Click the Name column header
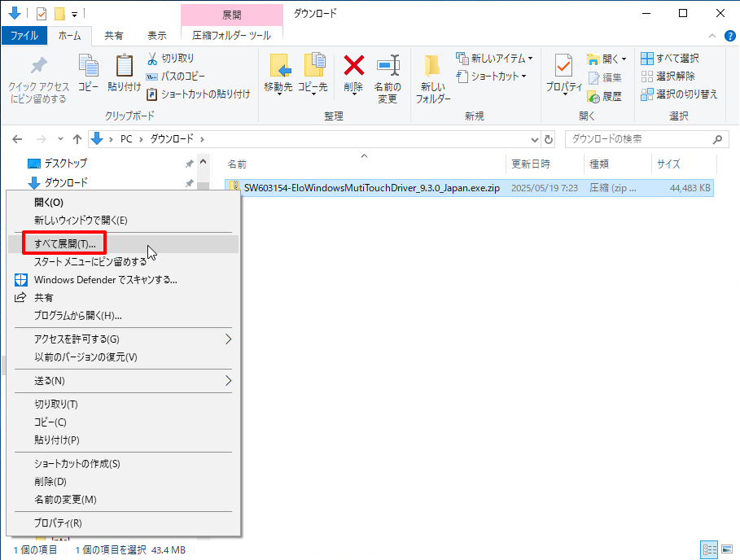This screenshot has width=740, height=560. point(238,164)
